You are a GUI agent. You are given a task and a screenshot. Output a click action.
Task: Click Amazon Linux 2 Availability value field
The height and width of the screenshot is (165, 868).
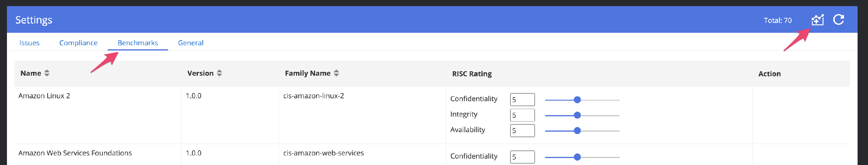tap(522, 130)
